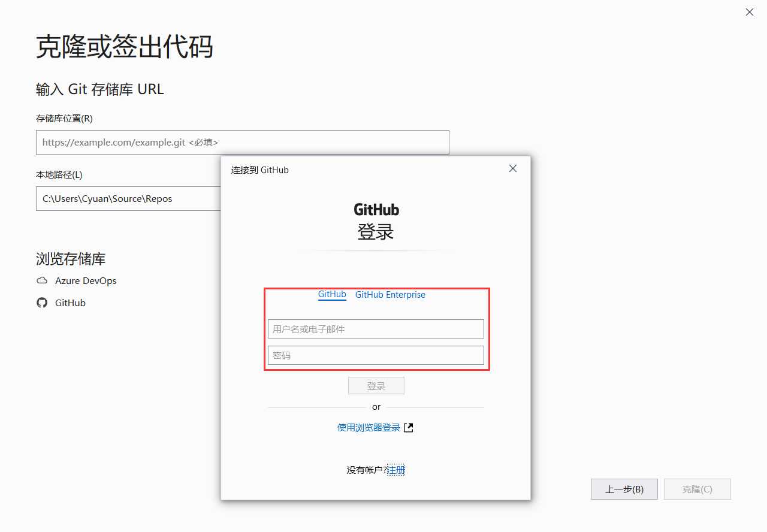Open the 使用浏览器登录 link
The image size is (767, 532).
[x=369, y=428]
